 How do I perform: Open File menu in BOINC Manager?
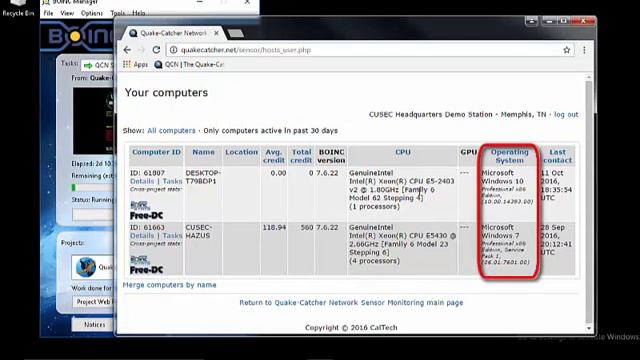(48, 13)
